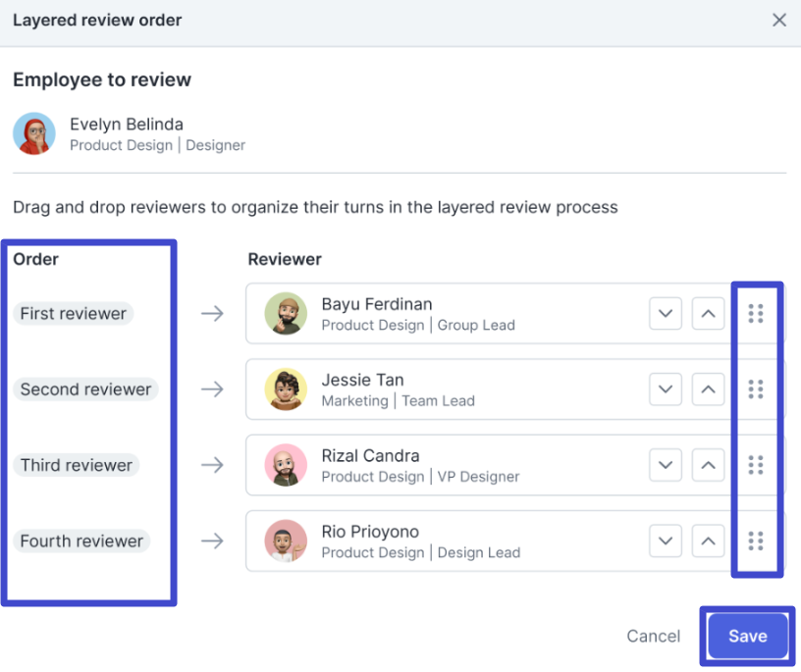Screen dimensions: 801x672
Task: Click drag handle for Bayu Ferdinan
Action: pyautogui.click(x=755, y=314)
